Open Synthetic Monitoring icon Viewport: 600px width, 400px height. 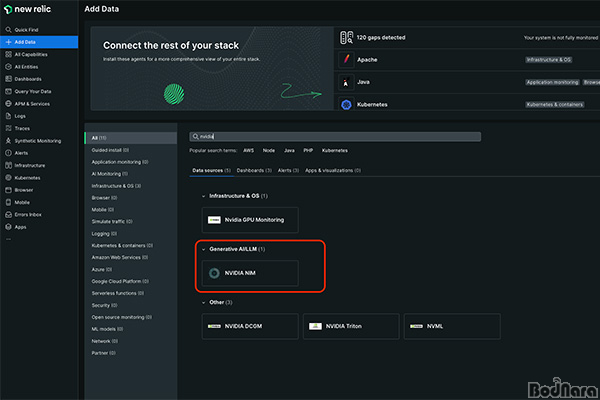click(x=8, y=141)
